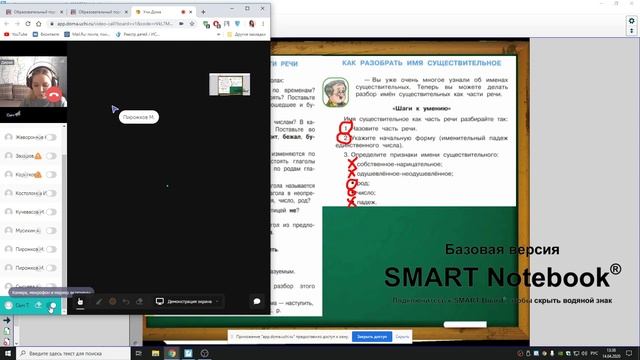Image resolution: width=640 pixels, height=360 pixels.
Task: Toggle switch for second Пирожков participant
Action: [51, 268]
